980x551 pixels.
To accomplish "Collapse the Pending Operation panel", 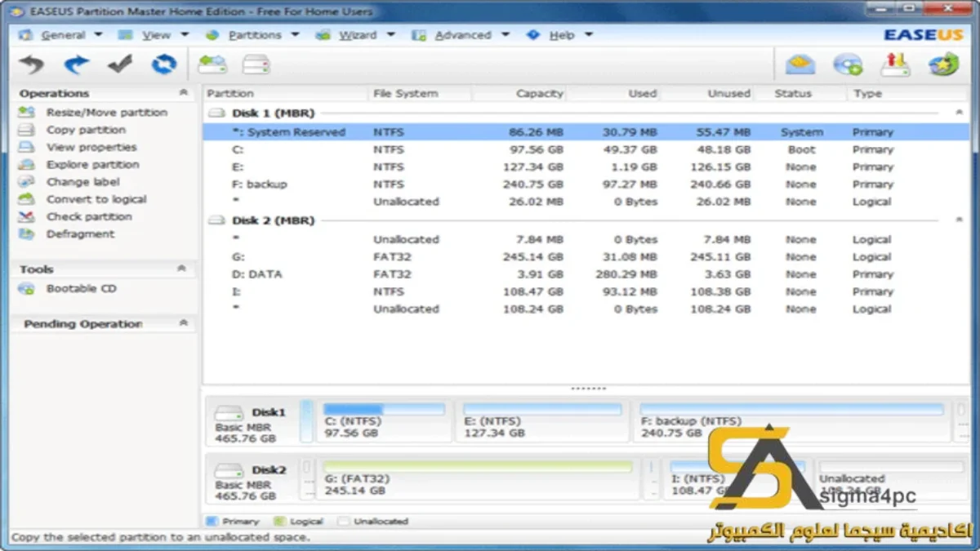I will pyautogui.click(x=183, y=323).
